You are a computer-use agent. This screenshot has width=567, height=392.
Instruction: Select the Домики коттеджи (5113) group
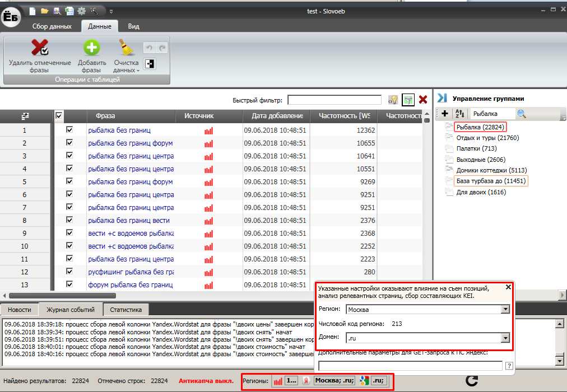(x=491, y=170)
